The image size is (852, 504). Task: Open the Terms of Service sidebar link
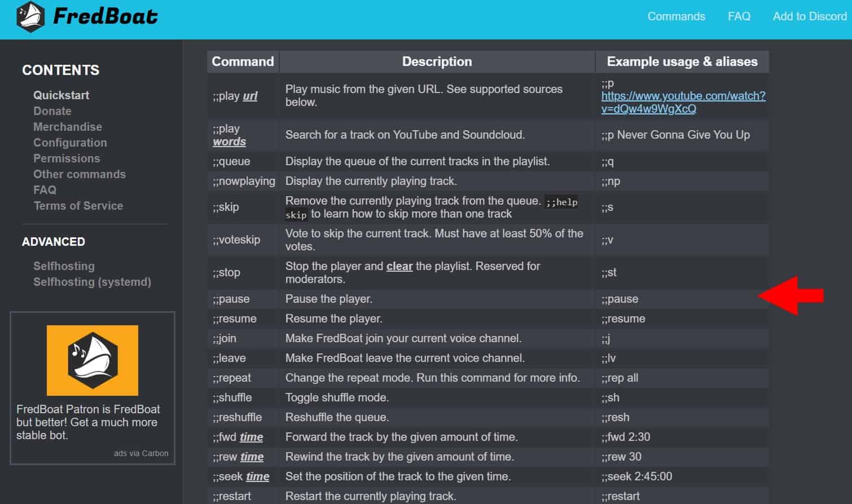pyautogui.click(x=78, y=206)
